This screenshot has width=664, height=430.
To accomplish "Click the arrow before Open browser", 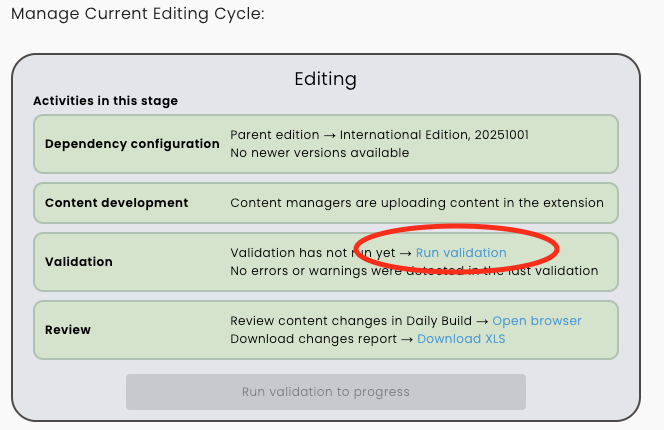I will click(x=481, y=321).
